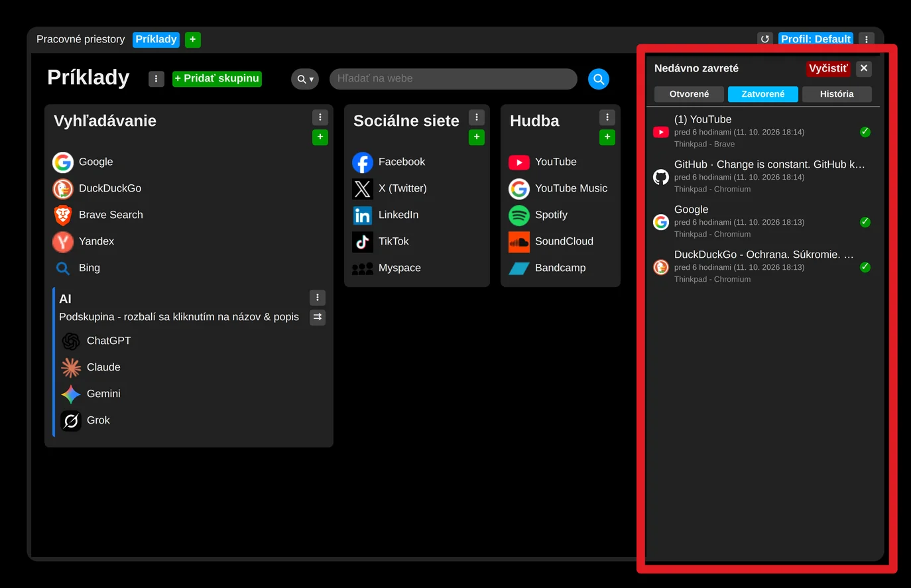Open the Brave Search lion icon
The image size is (911, 588).
(x=63, y=215)
